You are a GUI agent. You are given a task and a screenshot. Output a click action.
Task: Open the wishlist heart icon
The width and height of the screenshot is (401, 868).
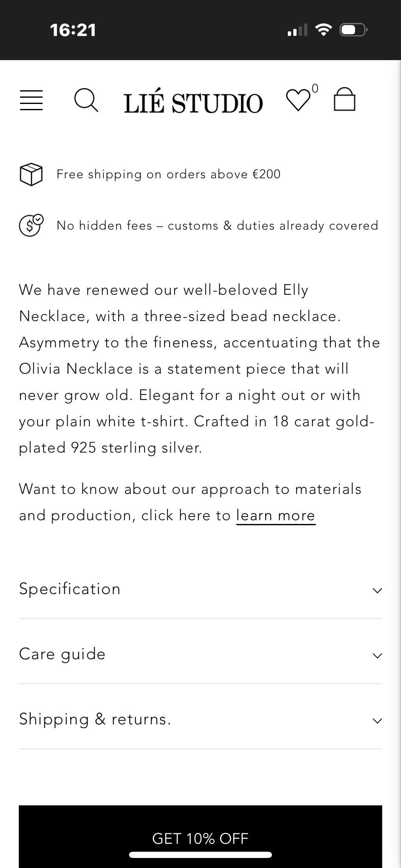point(298,101)
